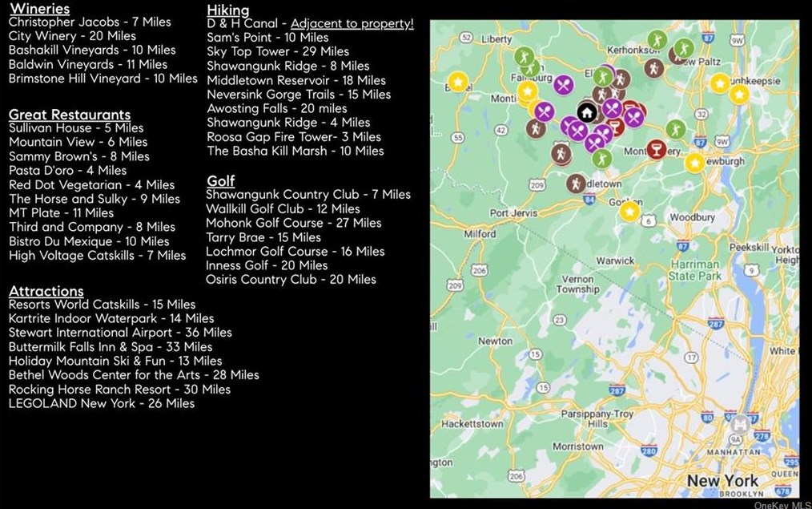Screen dimensions: 812x509
Task: Select the green golfer marker above Kerhonkson
Action: point(657,39)
